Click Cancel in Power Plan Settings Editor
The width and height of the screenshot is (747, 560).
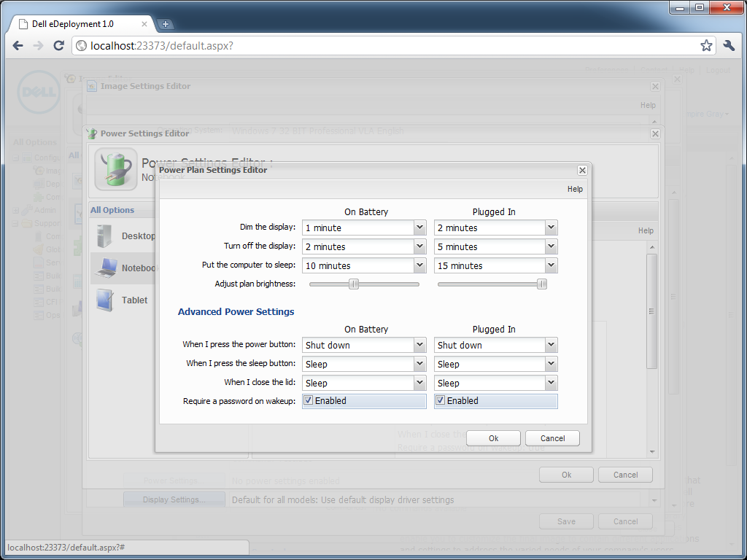(x=553, y=438)
